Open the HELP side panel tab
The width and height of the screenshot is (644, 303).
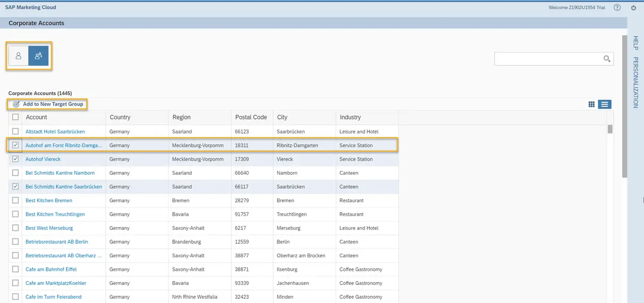(635, 43)
